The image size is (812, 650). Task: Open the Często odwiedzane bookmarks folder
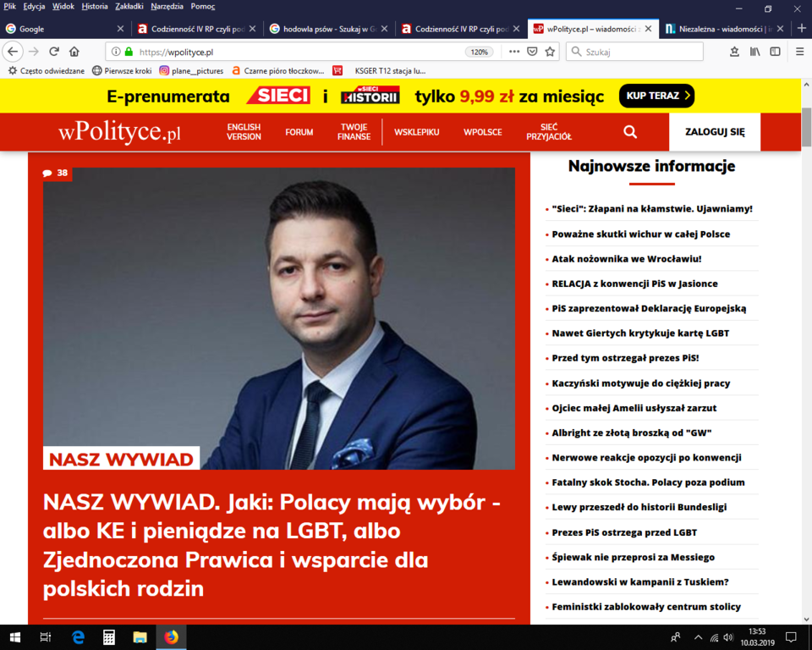click(46, 71)
